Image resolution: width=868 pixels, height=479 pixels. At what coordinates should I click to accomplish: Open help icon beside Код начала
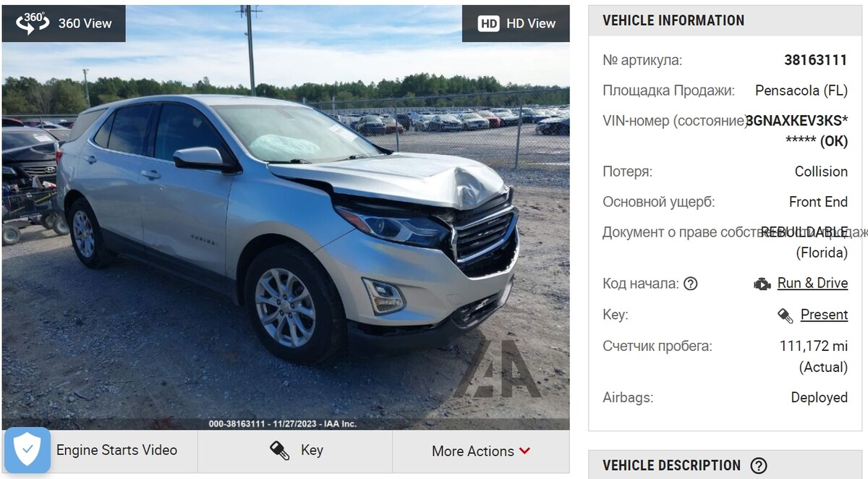pos(691,284)
